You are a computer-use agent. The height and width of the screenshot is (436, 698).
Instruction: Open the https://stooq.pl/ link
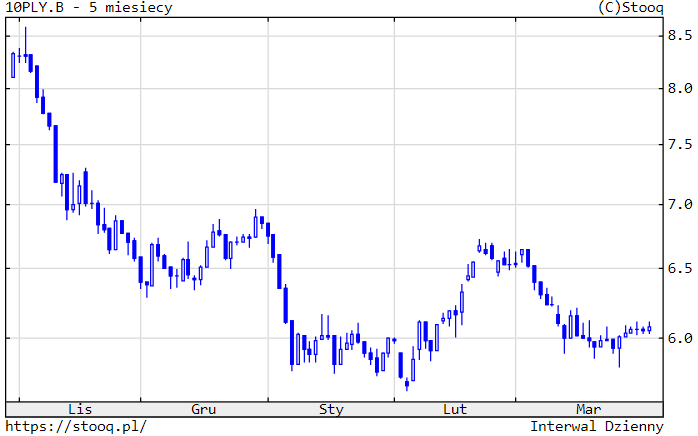pos(76,426)
